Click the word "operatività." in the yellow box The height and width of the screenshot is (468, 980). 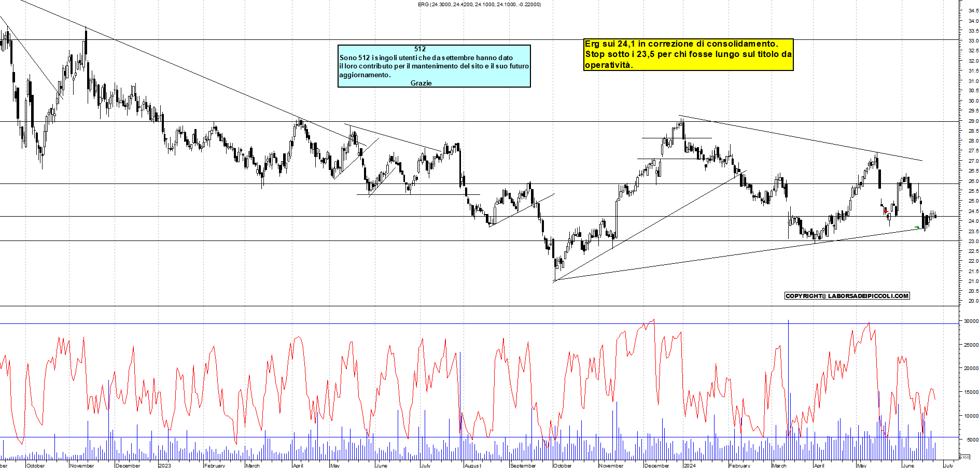(609, 65)
